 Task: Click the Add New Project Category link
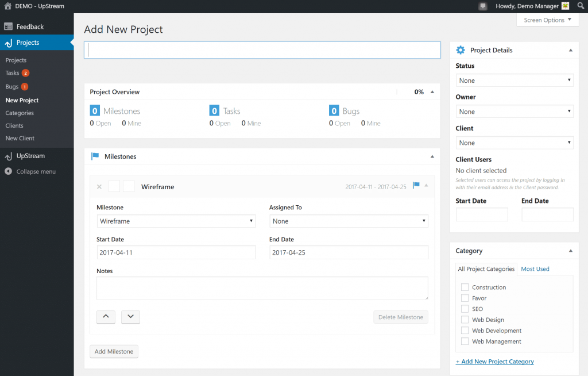pyautogui.click(x=494, y=361)
